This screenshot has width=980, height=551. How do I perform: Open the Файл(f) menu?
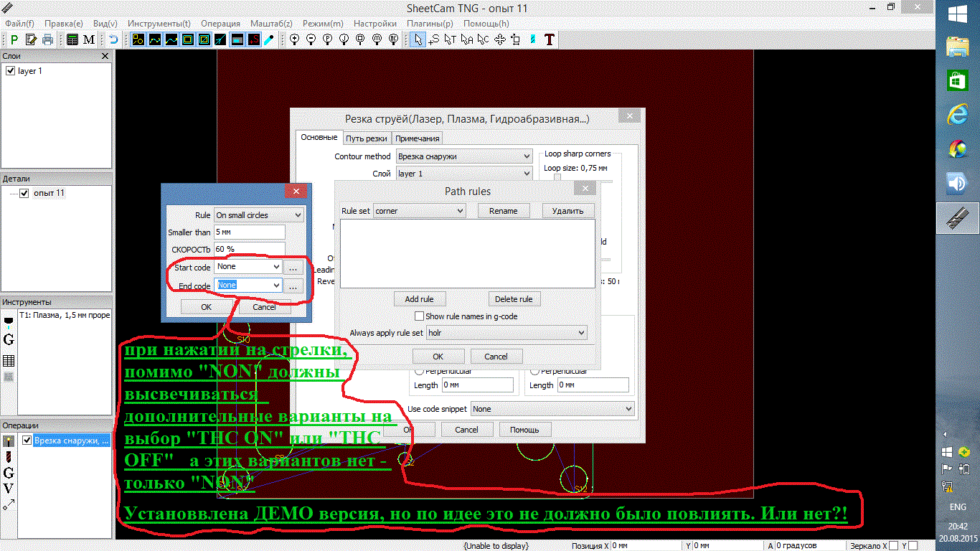click(x=19, y=23)
